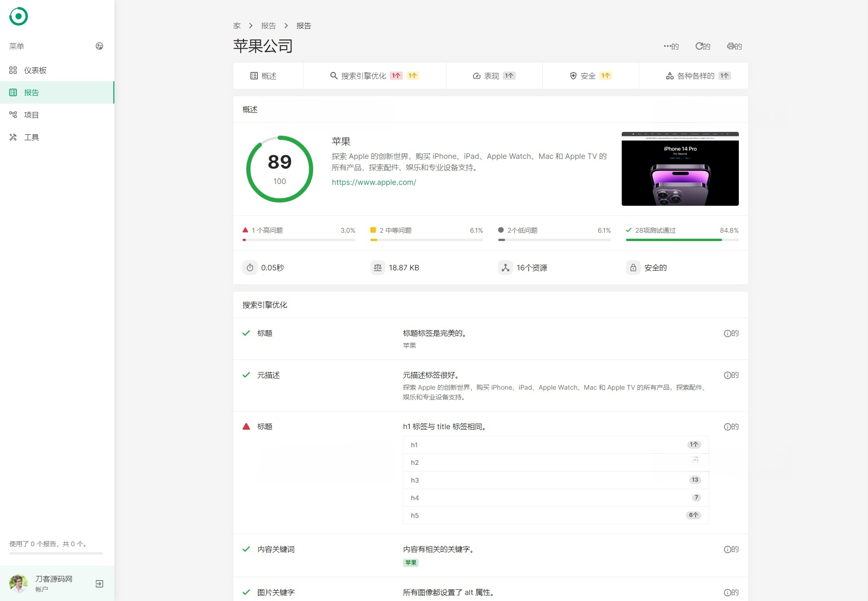The image size is (868, 601).
Task: Click the Apple website screenshot thumbnail
Action: point(680,169)
